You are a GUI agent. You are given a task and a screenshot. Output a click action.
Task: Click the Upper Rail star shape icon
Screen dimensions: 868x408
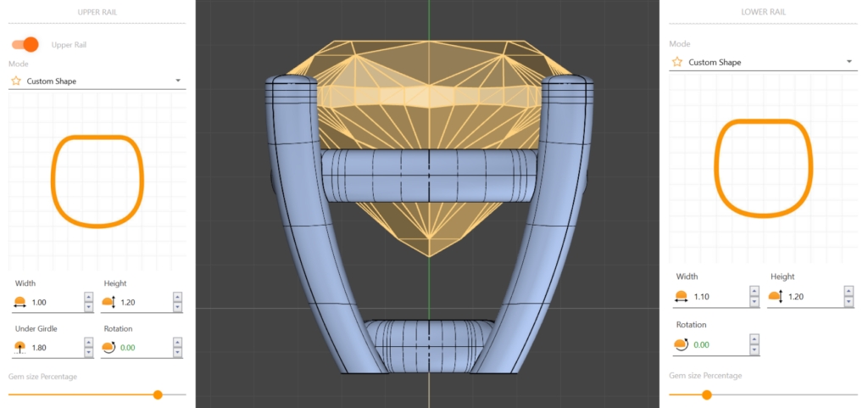point(14,81)
